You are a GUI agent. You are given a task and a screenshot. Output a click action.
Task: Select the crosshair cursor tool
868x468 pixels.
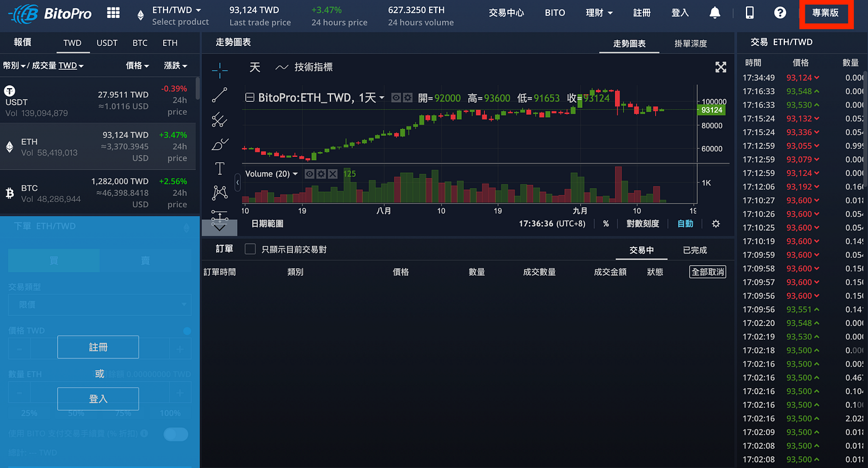pyautogui.click(x=220, y=70)
